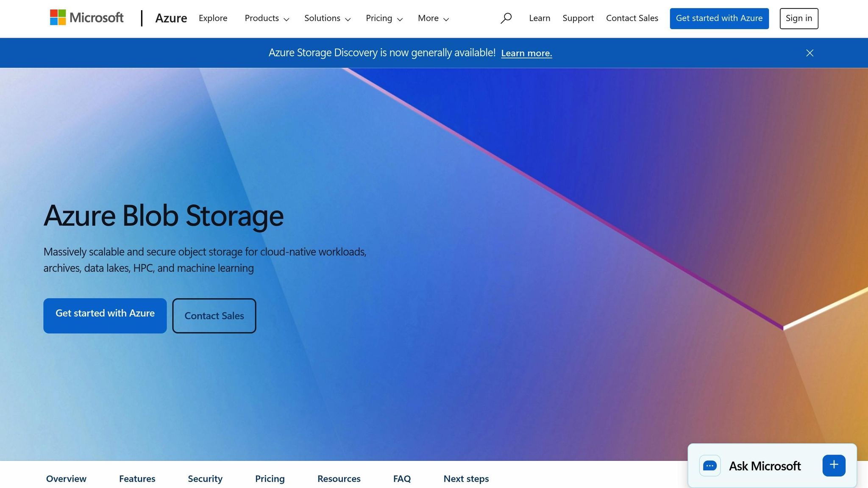Image resolution: width=868 pixels, height=488 pixels.
Task: Dismiss the Azure Storage Discovery announcement banner
Action: (810, 53)
